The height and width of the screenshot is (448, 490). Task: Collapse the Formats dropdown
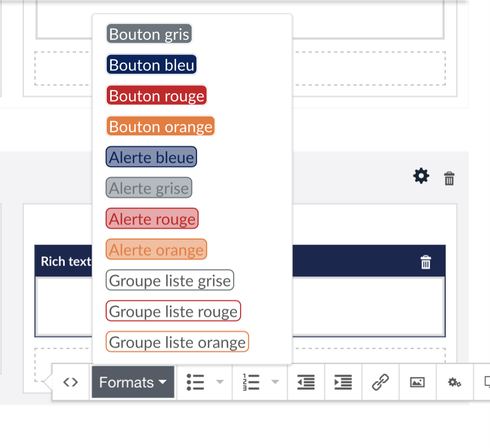(x=133, y=382)
